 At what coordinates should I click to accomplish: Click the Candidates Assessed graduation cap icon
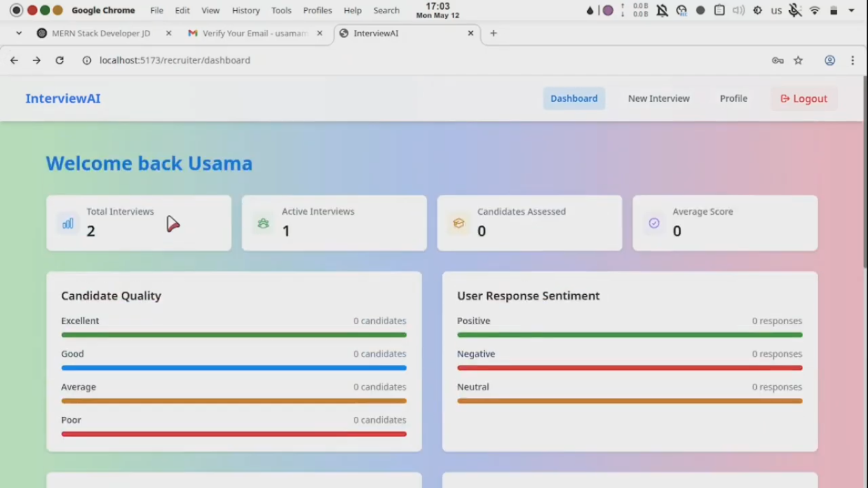(459, 223)
